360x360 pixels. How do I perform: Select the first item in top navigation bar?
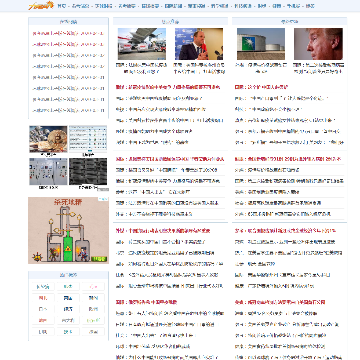point(62,6)
